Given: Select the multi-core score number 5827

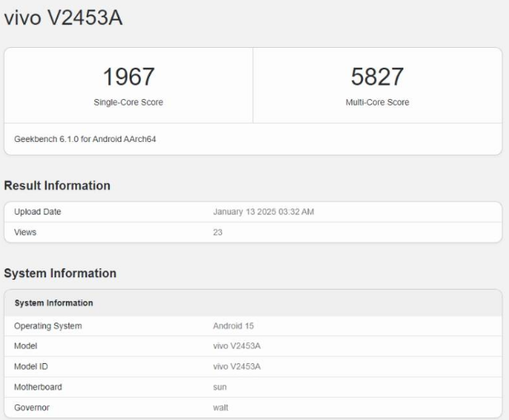Looking at the screenshot, I should point(377,78).
